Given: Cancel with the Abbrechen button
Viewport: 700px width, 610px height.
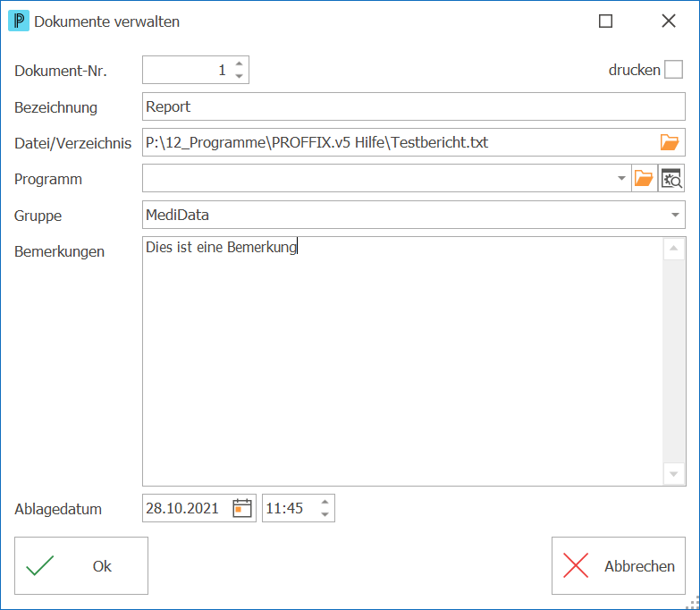Looking at the screenshot, I should click(619, 566).
